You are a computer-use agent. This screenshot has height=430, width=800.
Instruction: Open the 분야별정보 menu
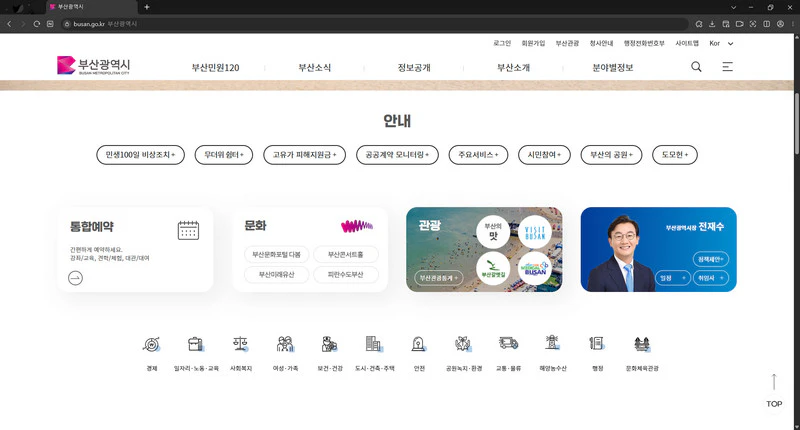612,67
